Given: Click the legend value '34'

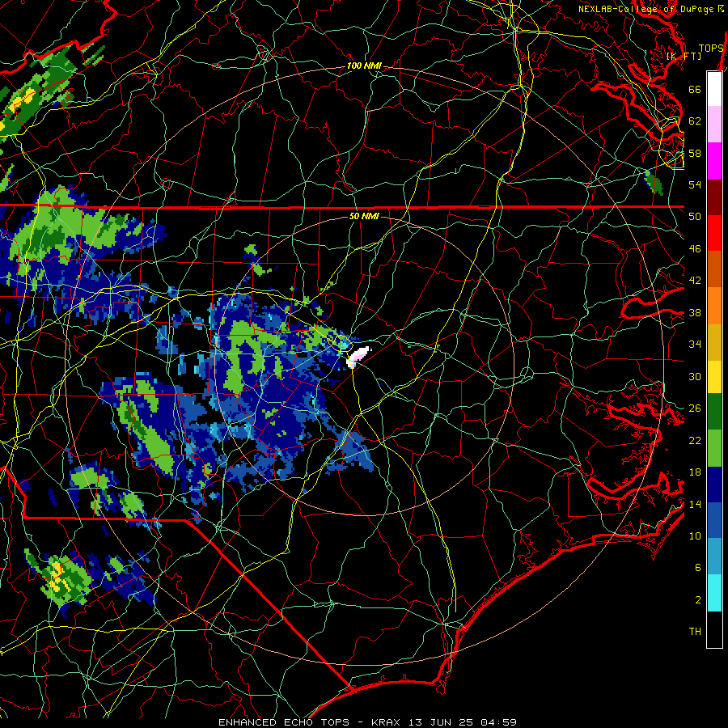Looking at the screenshot, I should pyautogui.click(x=695, y=345).
